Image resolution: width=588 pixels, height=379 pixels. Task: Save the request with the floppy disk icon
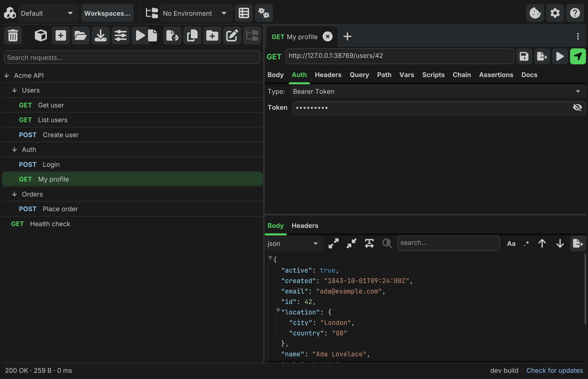524,56
